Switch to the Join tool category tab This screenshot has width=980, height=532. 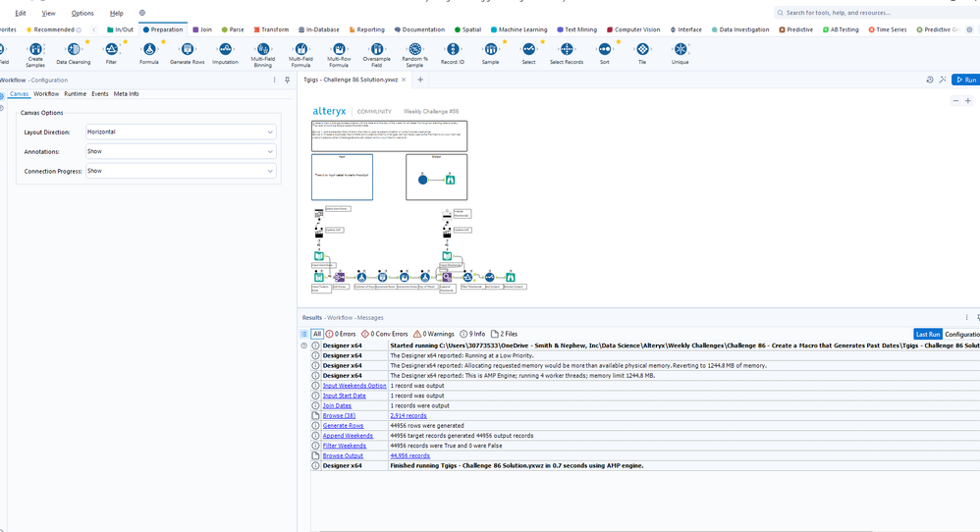coord(201,29)
